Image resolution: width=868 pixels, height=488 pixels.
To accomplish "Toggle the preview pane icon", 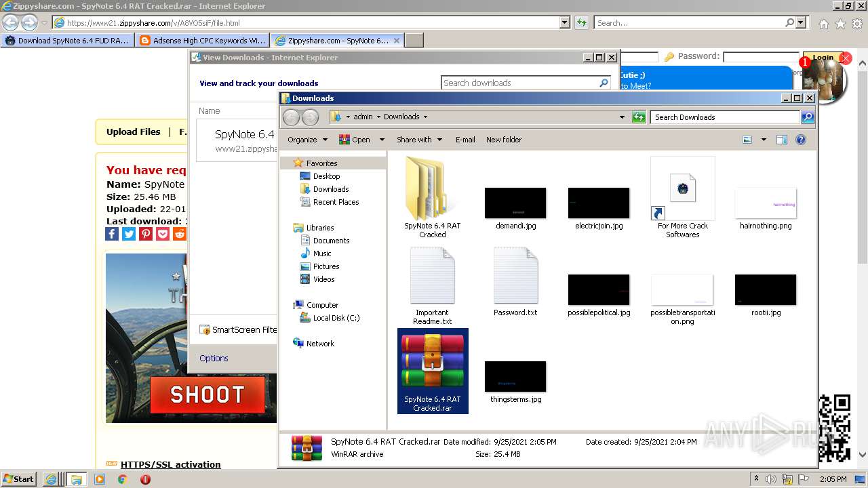I will (782, 140).
